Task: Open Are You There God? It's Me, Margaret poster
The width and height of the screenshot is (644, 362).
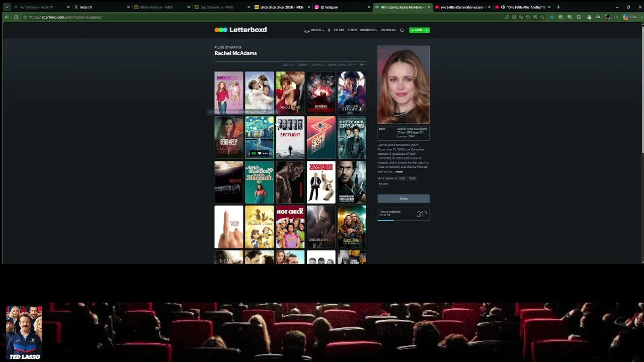Action: tap(260, 182)
